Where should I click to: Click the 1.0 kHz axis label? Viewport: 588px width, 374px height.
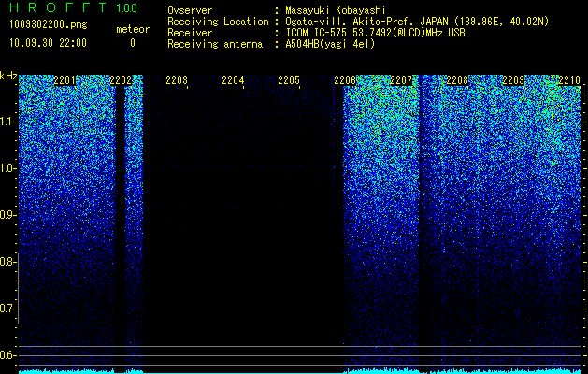[7, 168]
